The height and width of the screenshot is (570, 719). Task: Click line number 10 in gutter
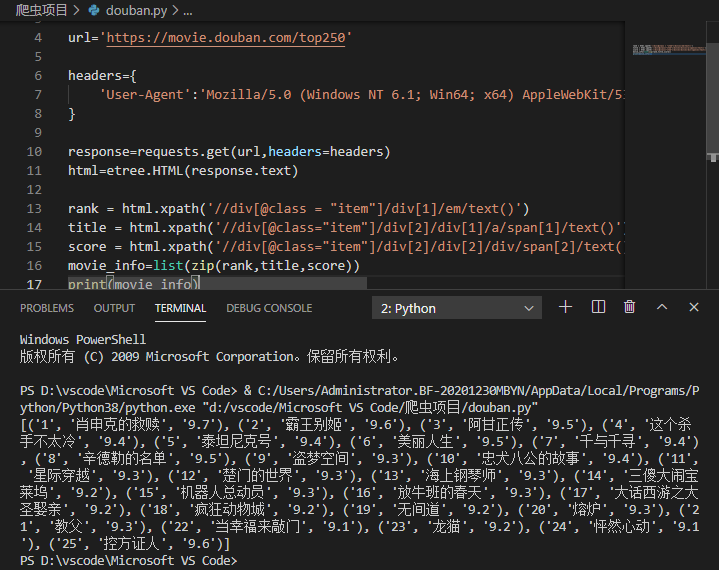[34, 151]
